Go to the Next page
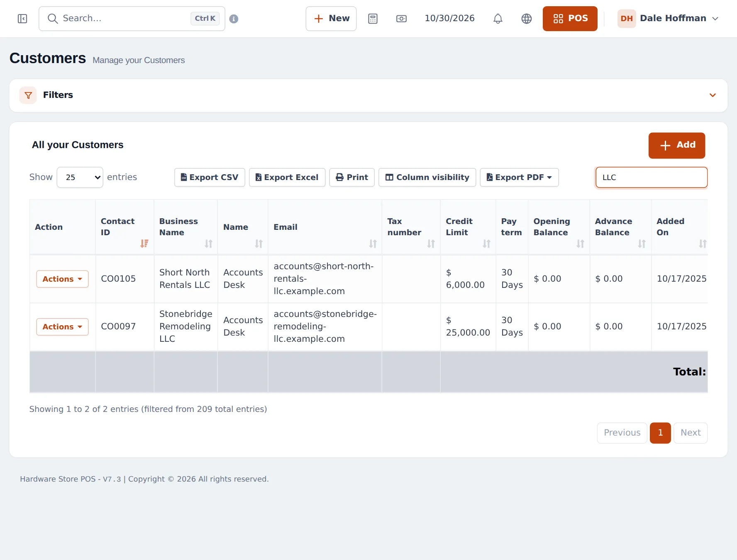Image resolution: width=737 pixels, height=560 pixels. [691, 433]
